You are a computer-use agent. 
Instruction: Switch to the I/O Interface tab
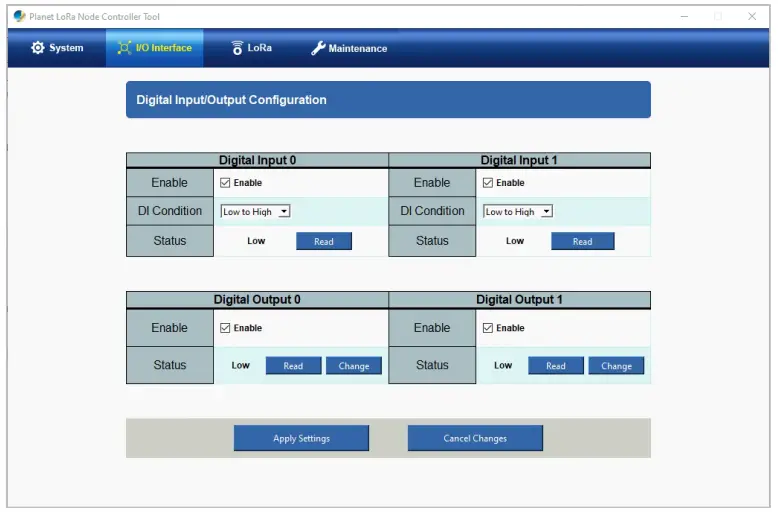pyautogui.click(x=154, y=48)
